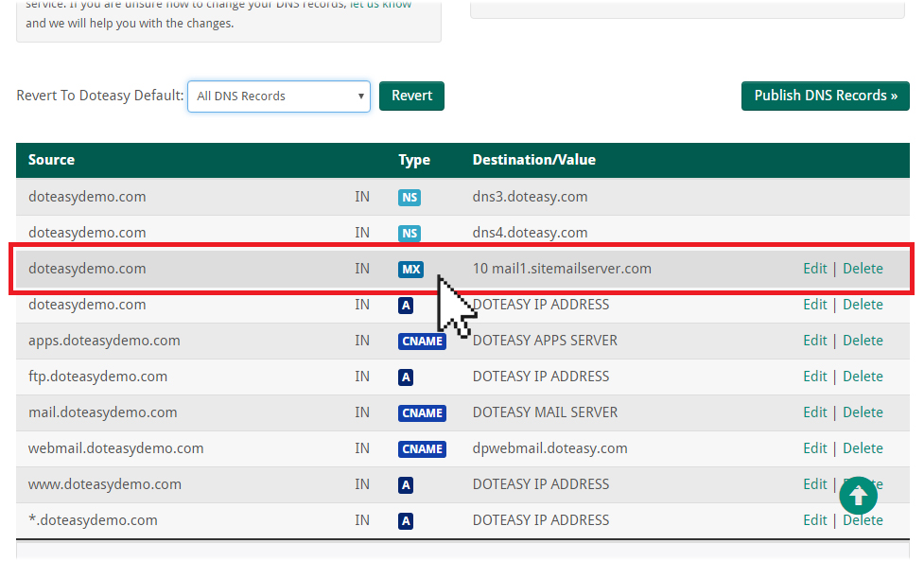Click the green scroll-to-top arrow button
This screenshot has width=924, height=561.
(x=858, y=496)
